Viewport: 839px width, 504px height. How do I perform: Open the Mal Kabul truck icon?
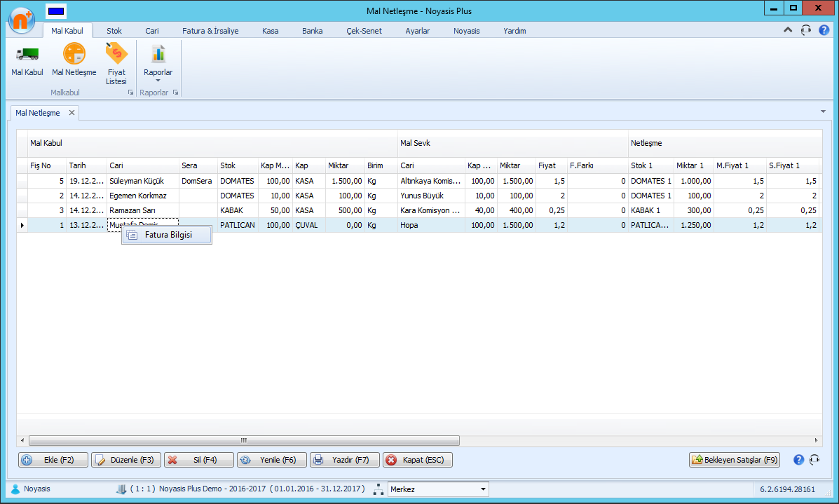click(27, 54)
